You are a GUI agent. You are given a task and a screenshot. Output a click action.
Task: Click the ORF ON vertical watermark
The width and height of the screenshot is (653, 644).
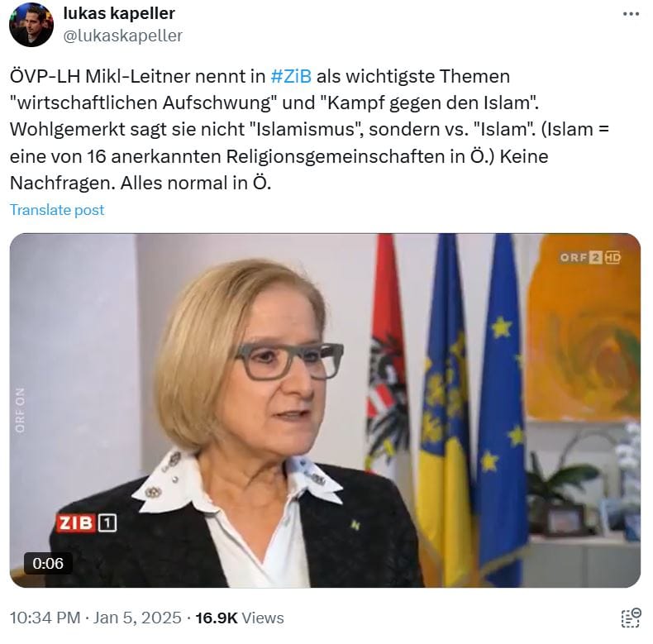(20, 410)
